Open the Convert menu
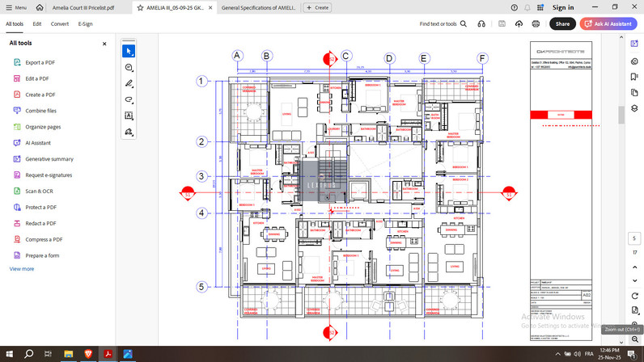This screenshot has height=362, width=644. (x=60, y=24)
